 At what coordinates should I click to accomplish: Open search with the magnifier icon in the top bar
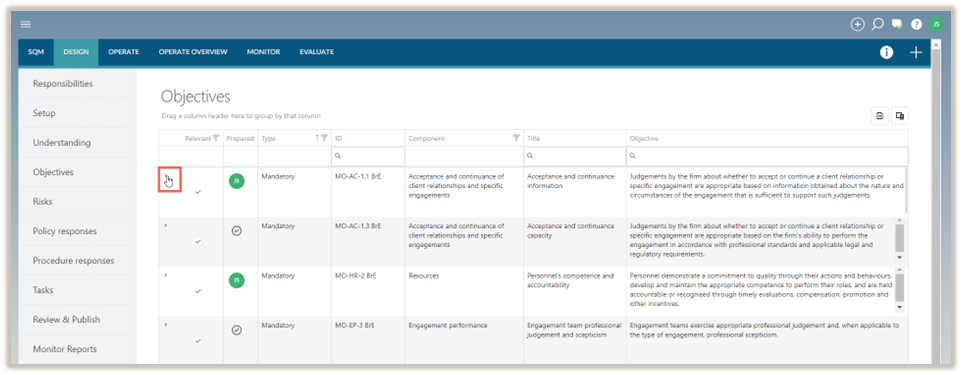[x=877, y=25]
